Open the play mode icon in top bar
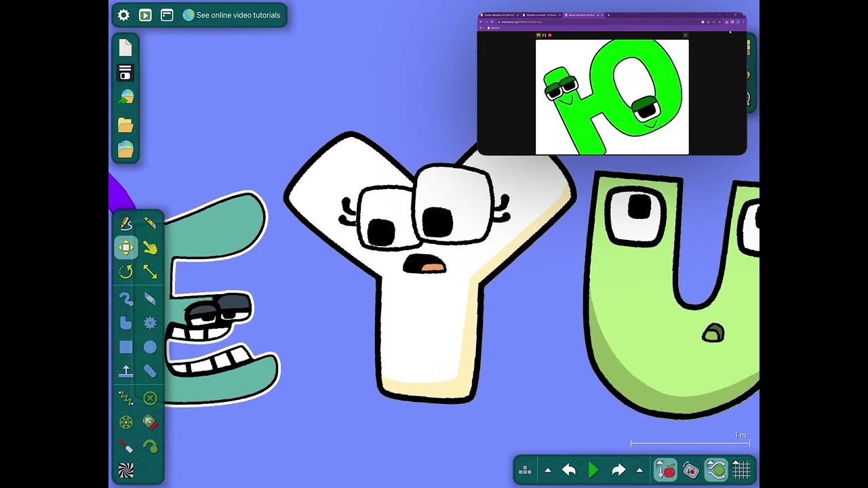868x488 pixels. click(145, 15)
